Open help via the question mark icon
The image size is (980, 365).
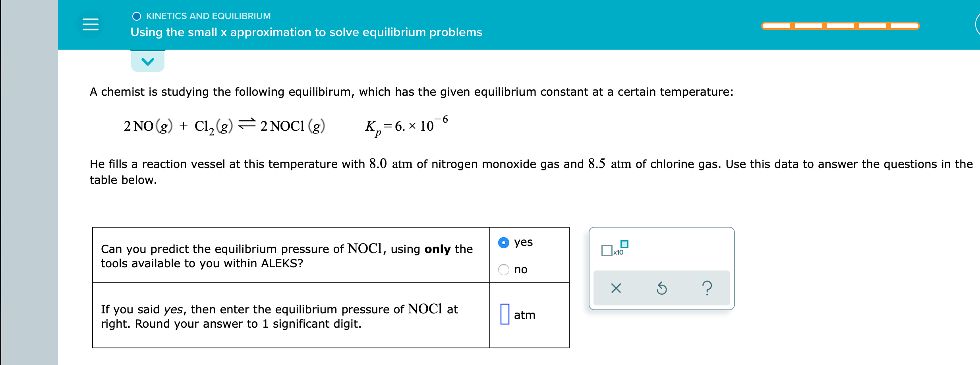click(708, 288)
